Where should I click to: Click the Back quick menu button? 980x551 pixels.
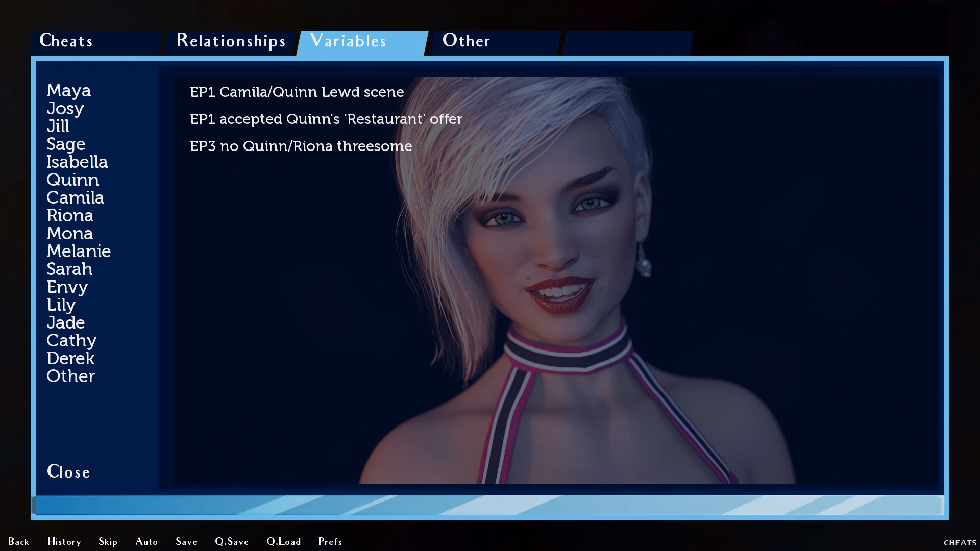(18, 541)
